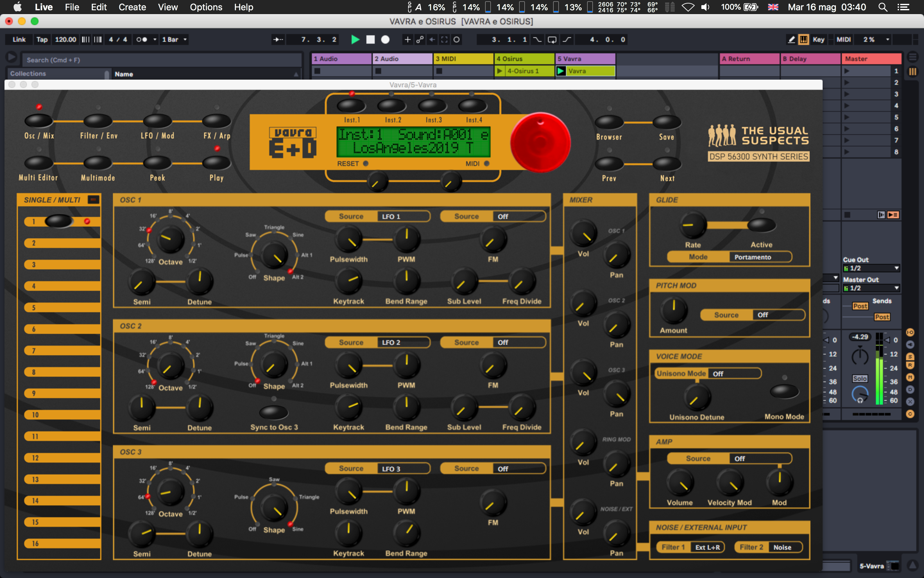
Task: Open the Filter 2 Noise dropdown
Action: pyautogui.click(x=786, y=547)
